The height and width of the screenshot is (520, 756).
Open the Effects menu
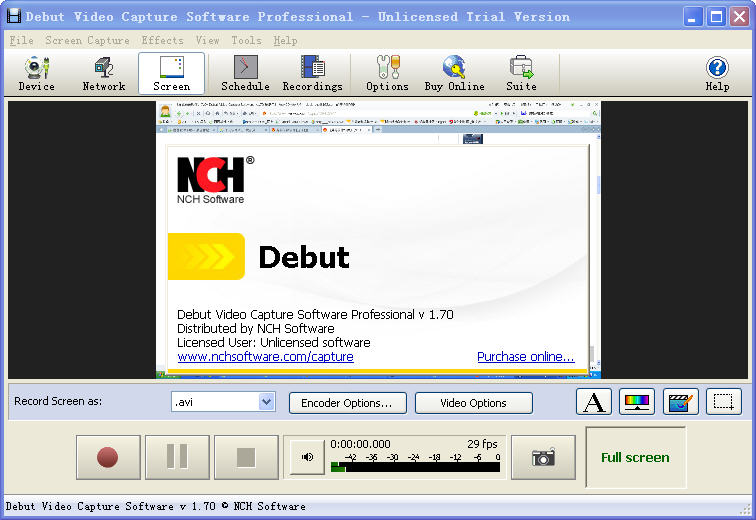pos(162,41)
